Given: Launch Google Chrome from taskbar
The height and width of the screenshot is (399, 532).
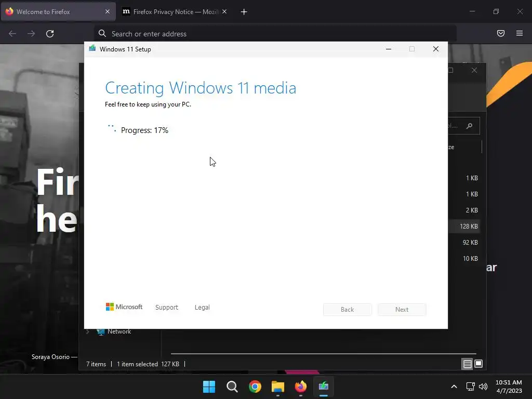Looking at the screenshot, I should pyautogui.click(x=255, y=387).
